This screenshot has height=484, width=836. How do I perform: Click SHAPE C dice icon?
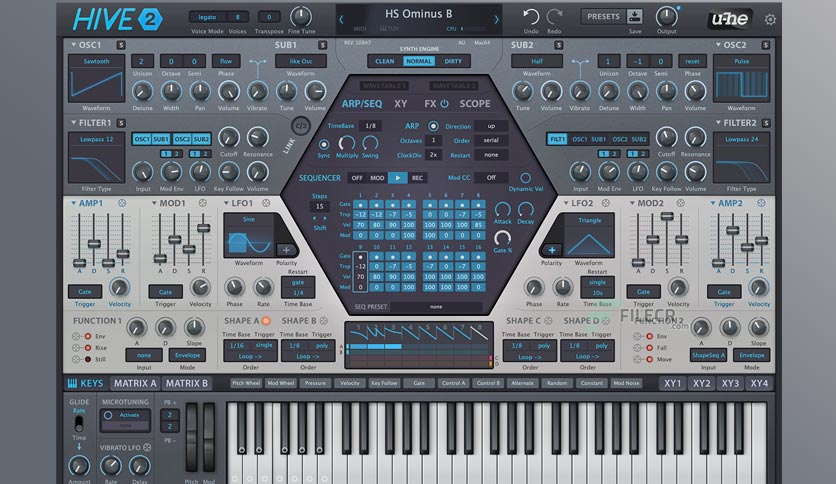coord(548,320)
